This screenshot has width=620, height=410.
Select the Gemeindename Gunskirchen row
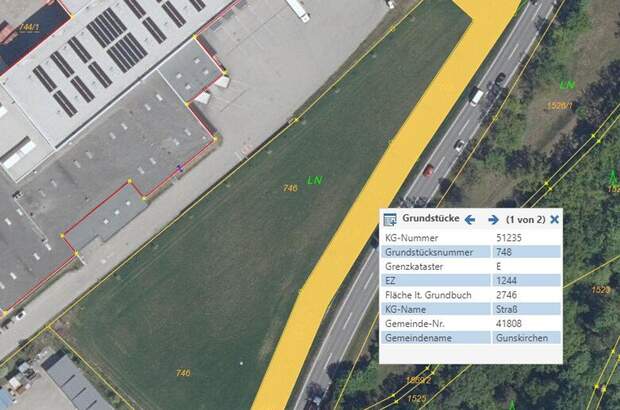(471, 338)
